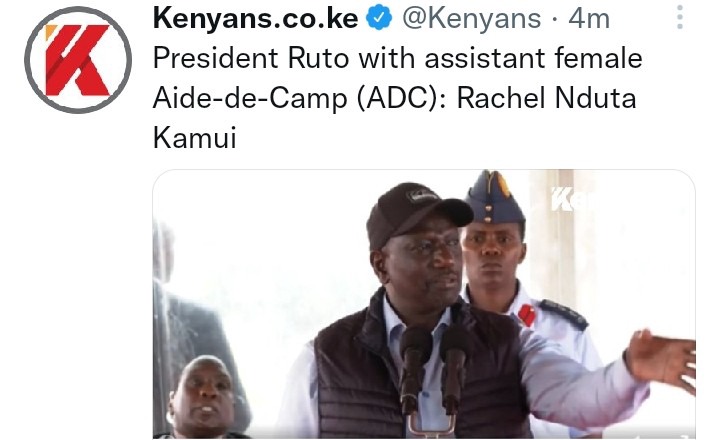Open the Kenyans.co.ke profile avatar
720x440 pixels.
[78, 60]
